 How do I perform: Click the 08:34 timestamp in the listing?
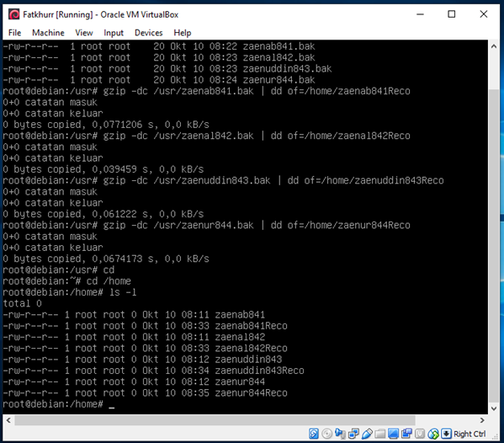[195, 371]
